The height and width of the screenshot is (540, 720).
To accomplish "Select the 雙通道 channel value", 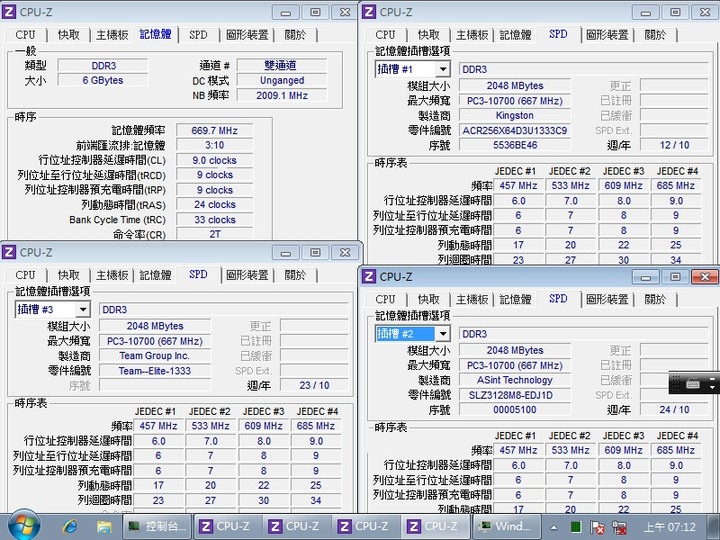I will (x=282, y=65).
